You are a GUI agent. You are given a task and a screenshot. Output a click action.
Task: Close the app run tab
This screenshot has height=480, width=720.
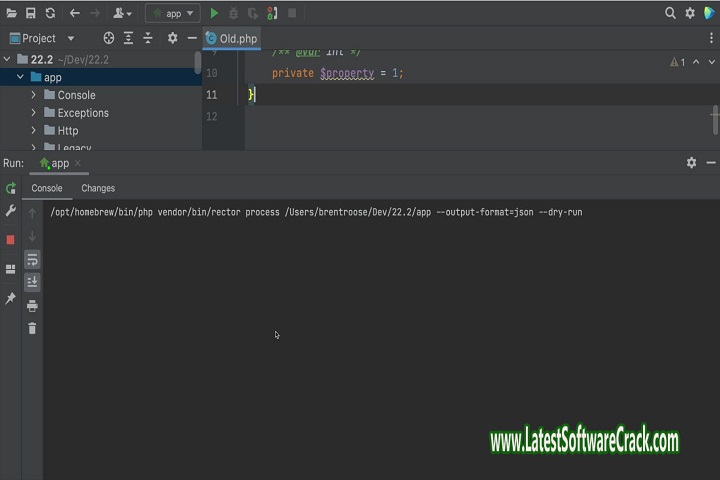pos(78,163)
